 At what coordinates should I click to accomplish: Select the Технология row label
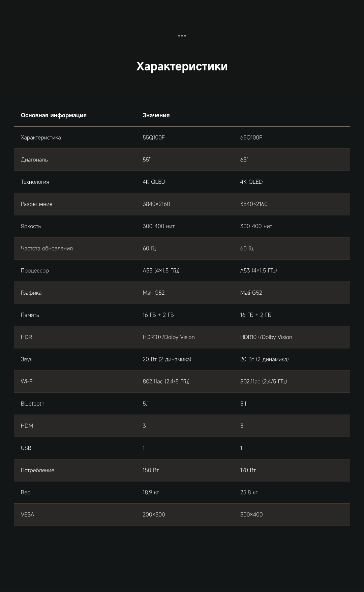coord(35,182)
